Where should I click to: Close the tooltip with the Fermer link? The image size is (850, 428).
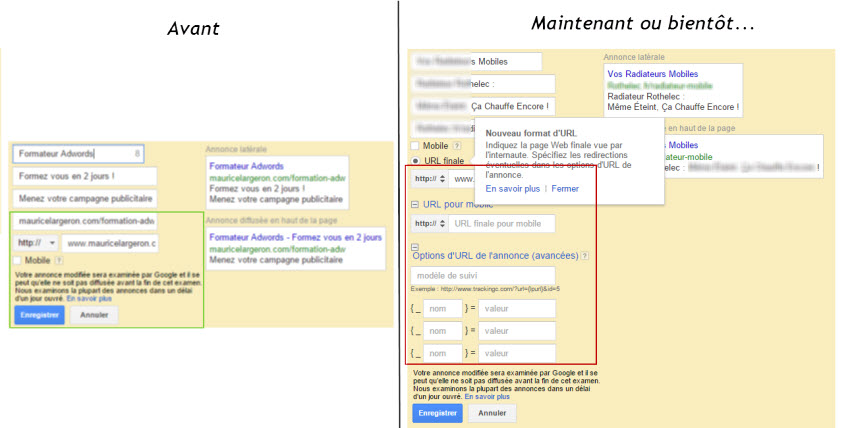(x=565, y=189)
